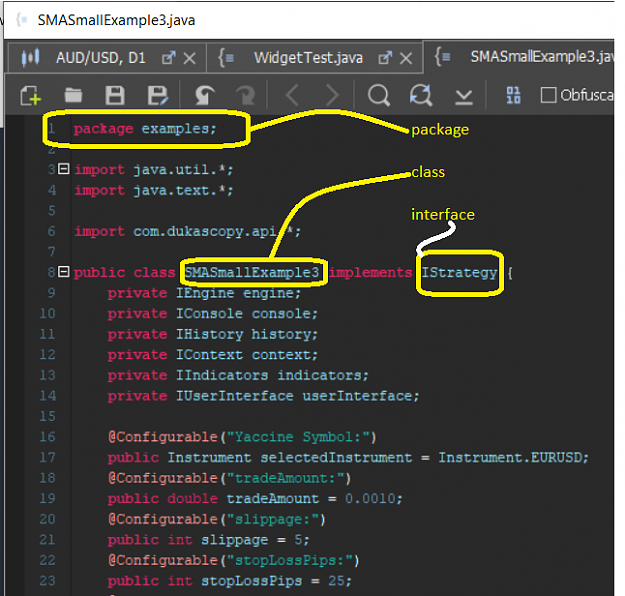The width and height of the screenshot is (625, 596).
Task: Open Find and Replace tool icon
Action: tap(421, 96)
